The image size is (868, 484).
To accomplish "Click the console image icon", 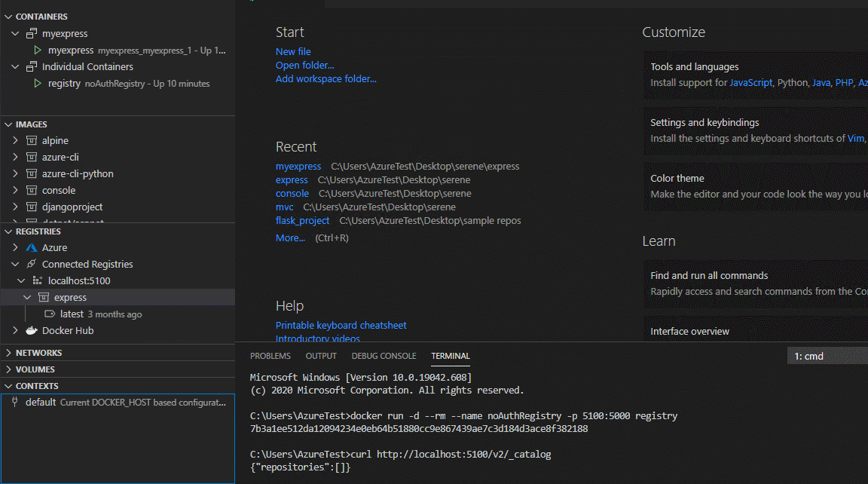I will tap(32, 191).
